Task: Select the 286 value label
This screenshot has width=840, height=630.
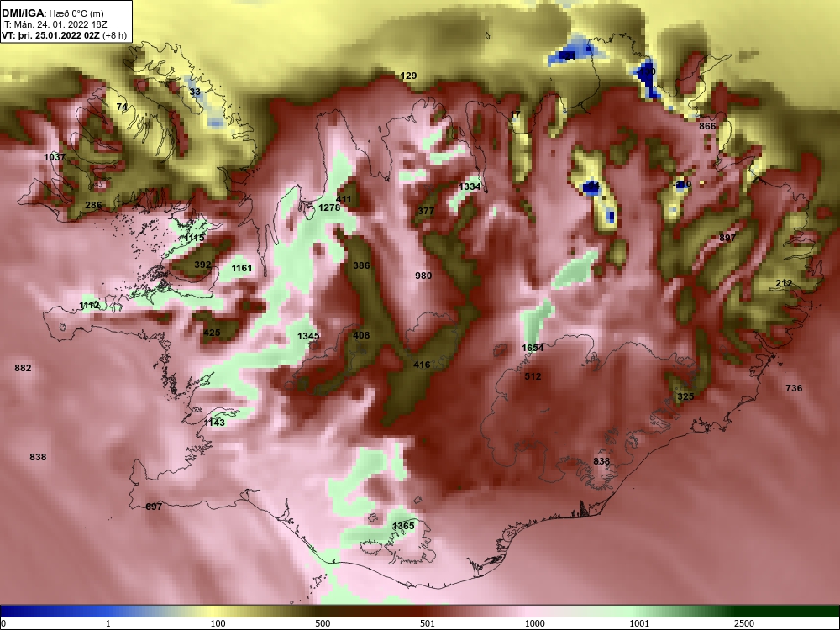Action: [93, 205]
